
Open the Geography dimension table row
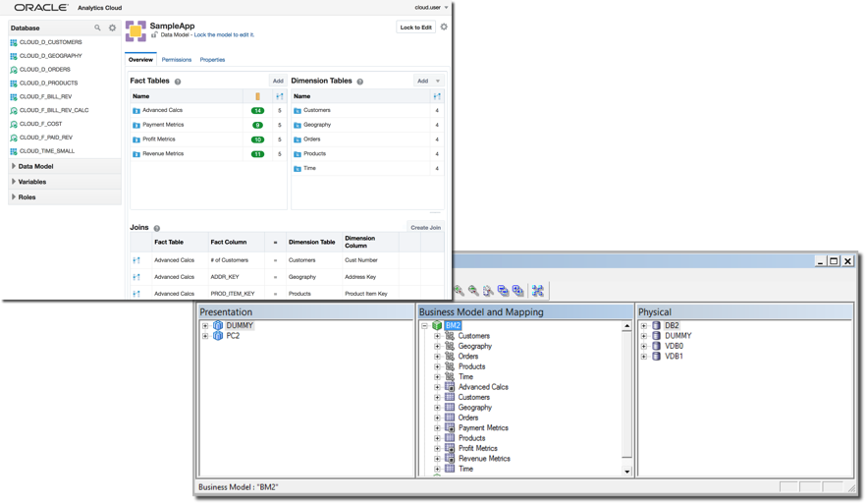367,125
